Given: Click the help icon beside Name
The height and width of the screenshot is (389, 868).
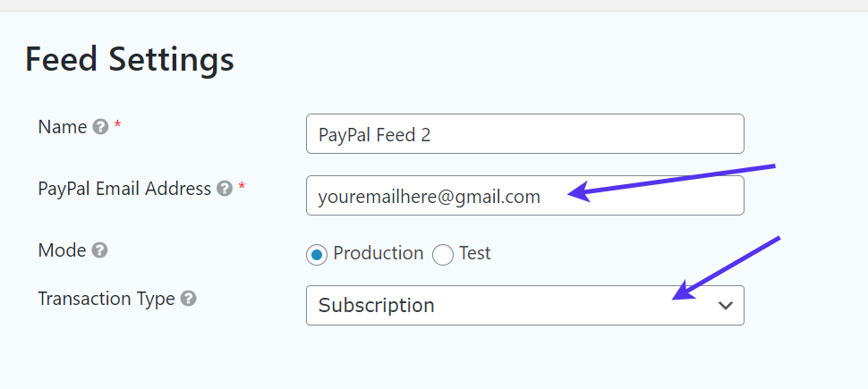Looking at the screenshot, I should 101,128.
